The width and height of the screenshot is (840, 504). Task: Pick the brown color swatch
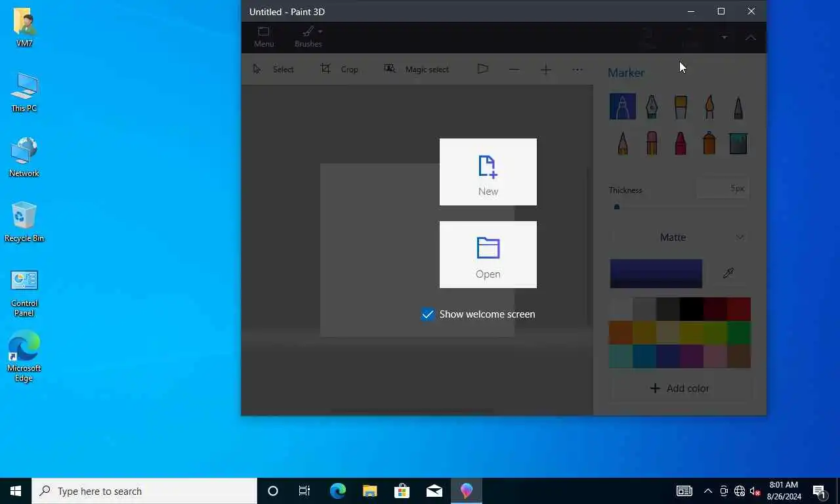[739, 356]
